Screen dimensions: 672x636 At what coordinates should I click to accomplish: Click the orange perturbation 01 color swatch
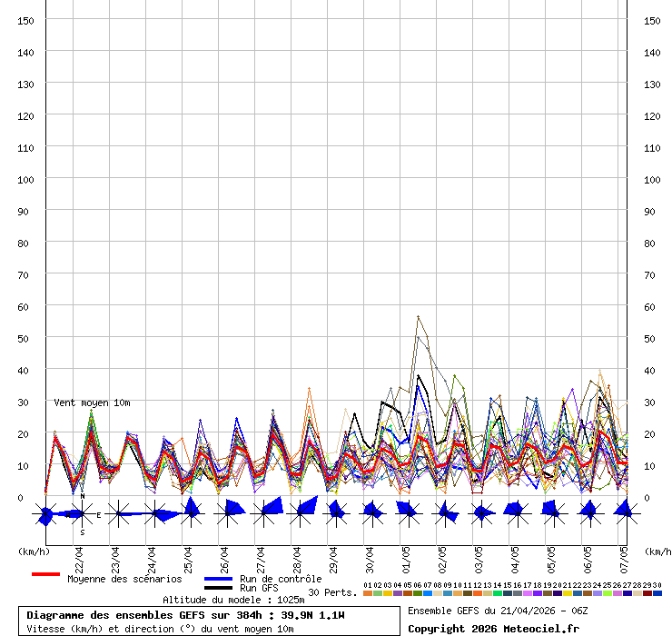[x=367, y=593]
